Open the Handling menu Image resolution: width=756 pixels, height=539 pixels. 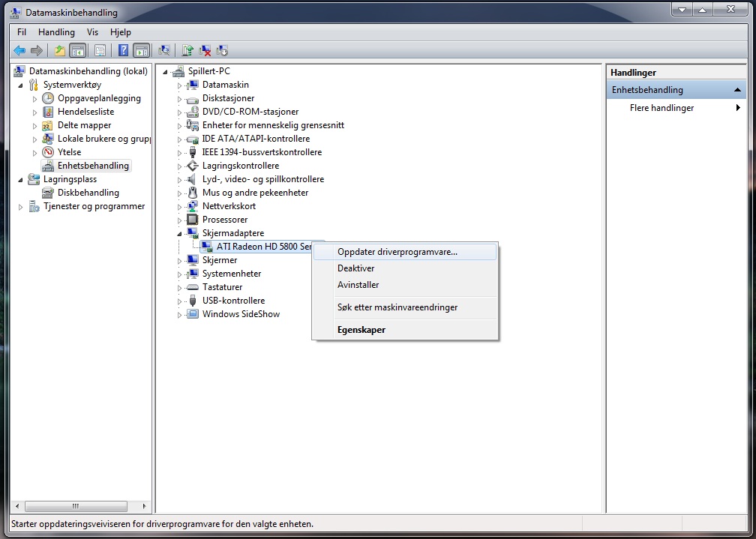coord(56,31)
